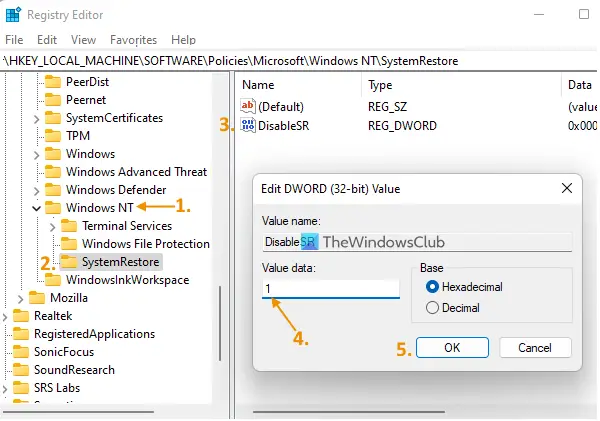Image resolution: width=600 pixels, height=421 pixels.
Task: Click the Data column header
Action: (x=580, y=85)
